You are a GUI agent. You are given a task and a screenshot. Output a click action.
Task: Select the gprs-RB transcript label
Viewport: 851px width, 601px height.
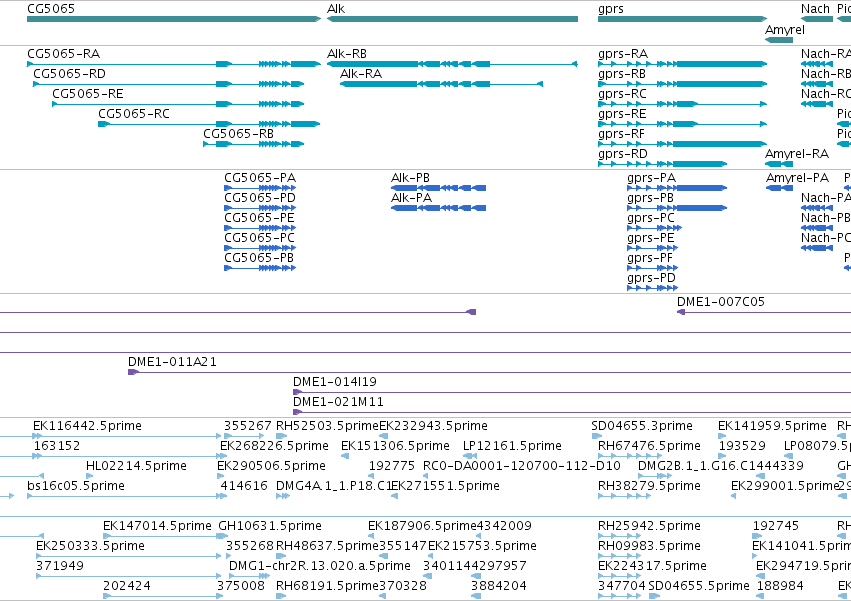[622, 74]
